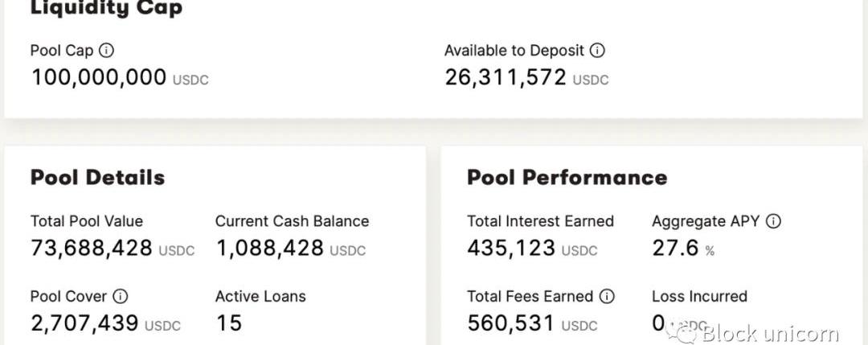Select the 435,123 Total Interest Earned value

coord(511,248)
